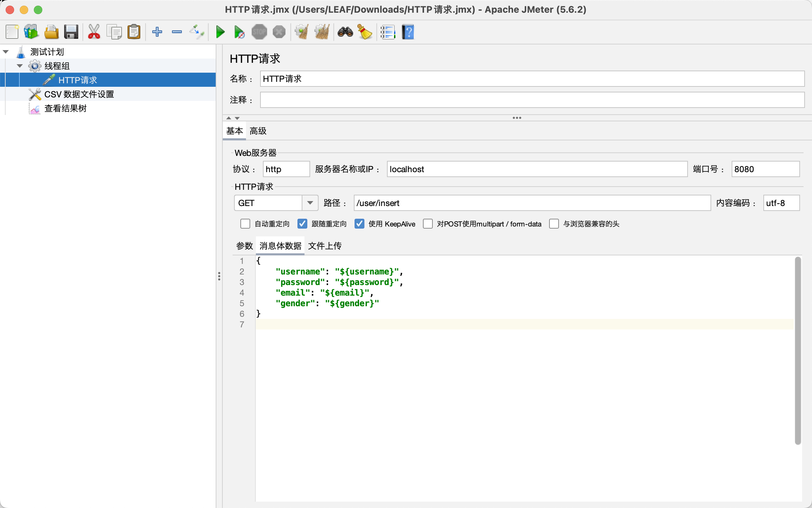This screenshot has width=812, height=508.
Task: Enable 对POST使用multipart / form-data checkbox
Action: (x=428, y=224)
